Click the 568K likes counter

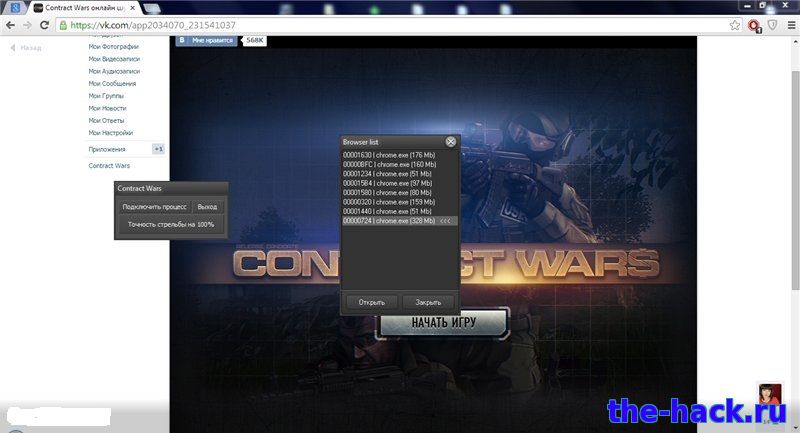click(255, 40)
